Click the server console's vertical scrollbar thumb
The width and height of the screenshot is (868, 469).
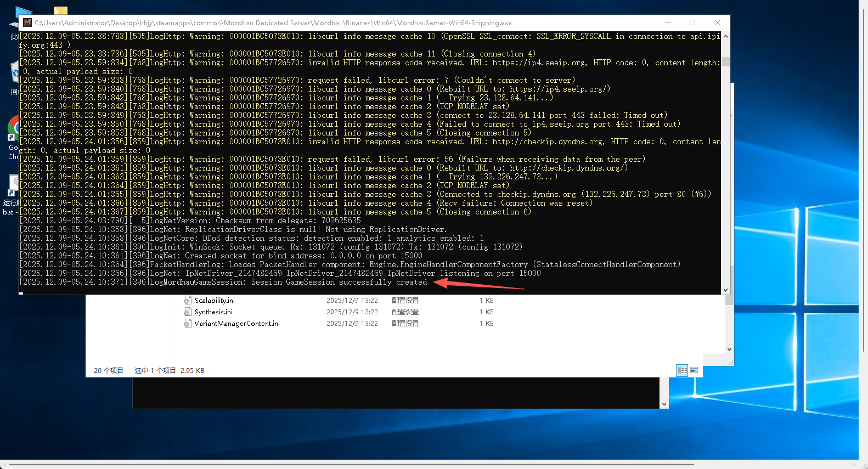point(725,61)
